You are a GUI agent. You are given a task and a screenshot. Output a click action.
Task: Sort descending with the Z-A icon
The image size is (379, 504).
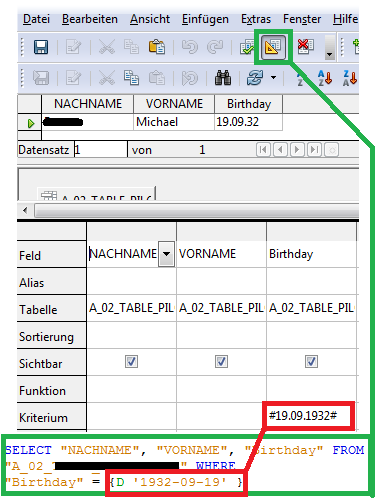(350, 78)
